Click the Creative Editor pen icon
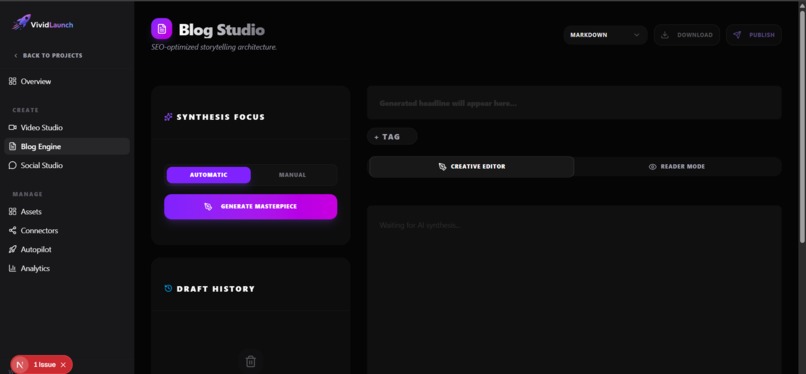 click(x=443, y=167)
